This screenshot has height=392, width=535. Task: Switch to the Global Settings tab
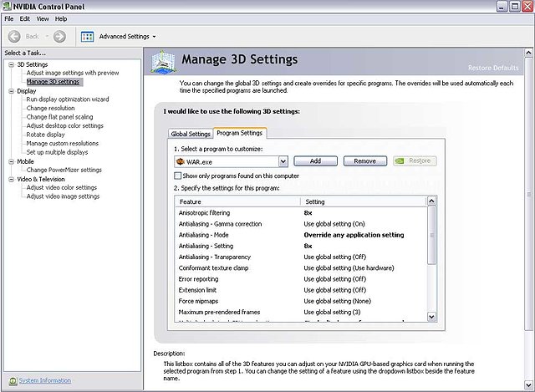coord(191,134)
